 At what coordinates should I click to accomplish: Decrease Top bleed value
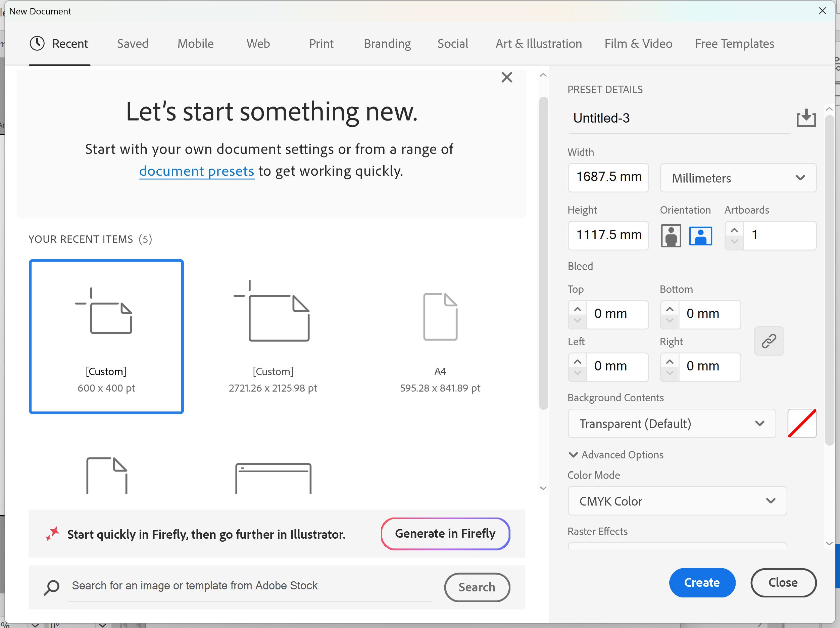click(577, 321)
